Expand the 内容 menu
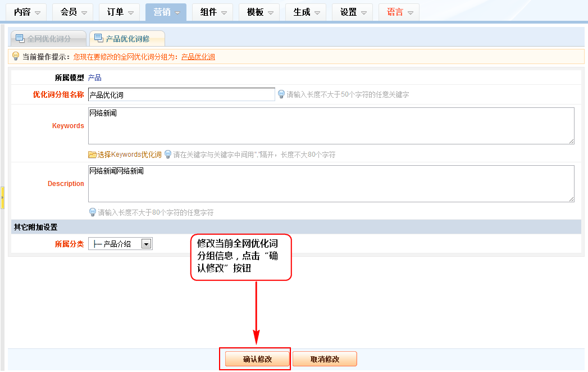Screen dimensions: 588x372 28,12
